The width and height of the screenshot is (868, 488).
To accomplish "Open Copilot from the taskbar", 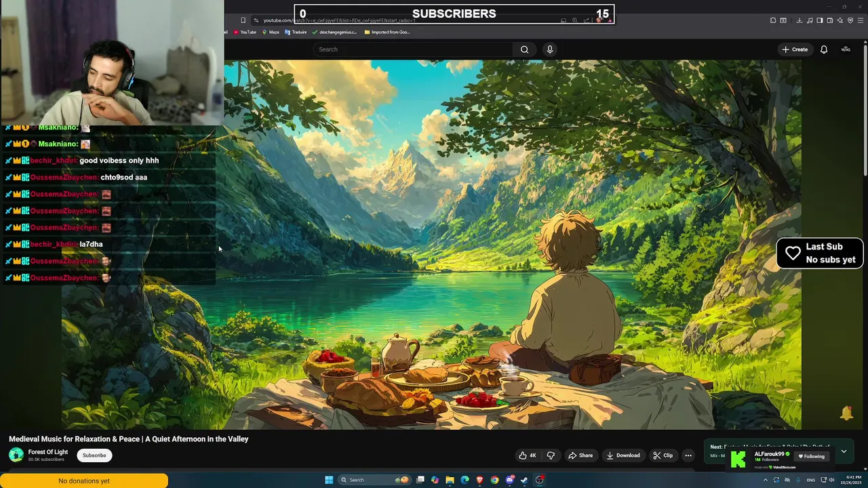I will point(435,480).
